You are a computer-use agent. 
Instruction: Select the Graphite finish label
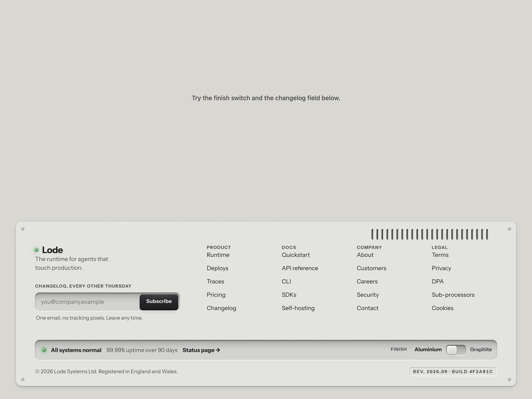pyautogui.click(x=481, y=349)
